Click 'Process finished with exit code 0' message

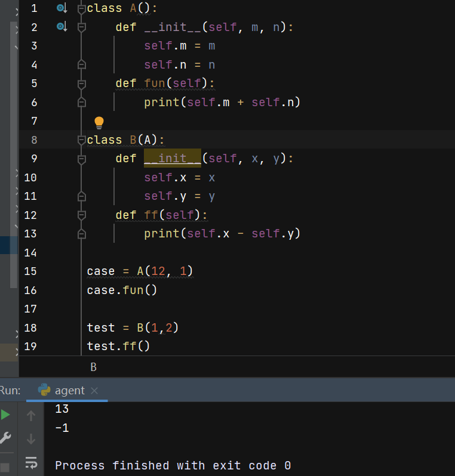click(x=173, y=466)
